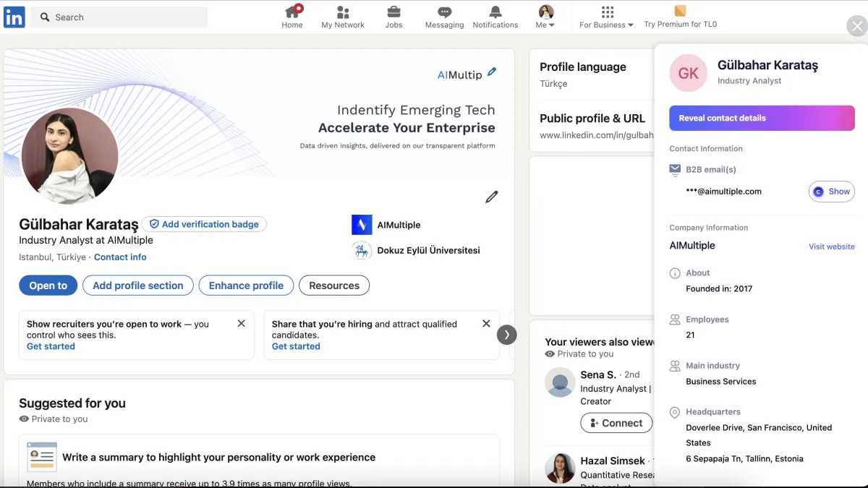The image size is (868, 488).
Task: Click Write a summary suggestion text
Action: coord(218,457)
